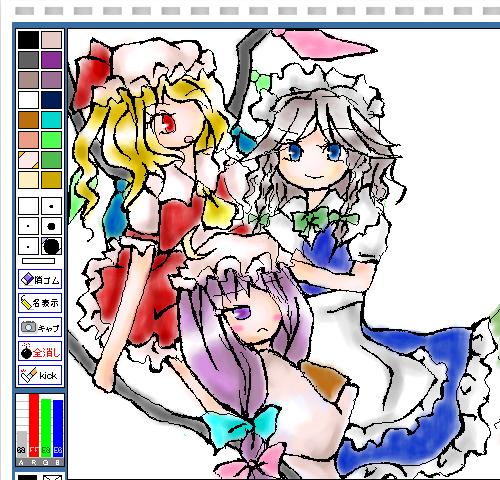Screen dimensions: 500x480
Task: Choose the cyan color swatch
Action: coord(52,120)
